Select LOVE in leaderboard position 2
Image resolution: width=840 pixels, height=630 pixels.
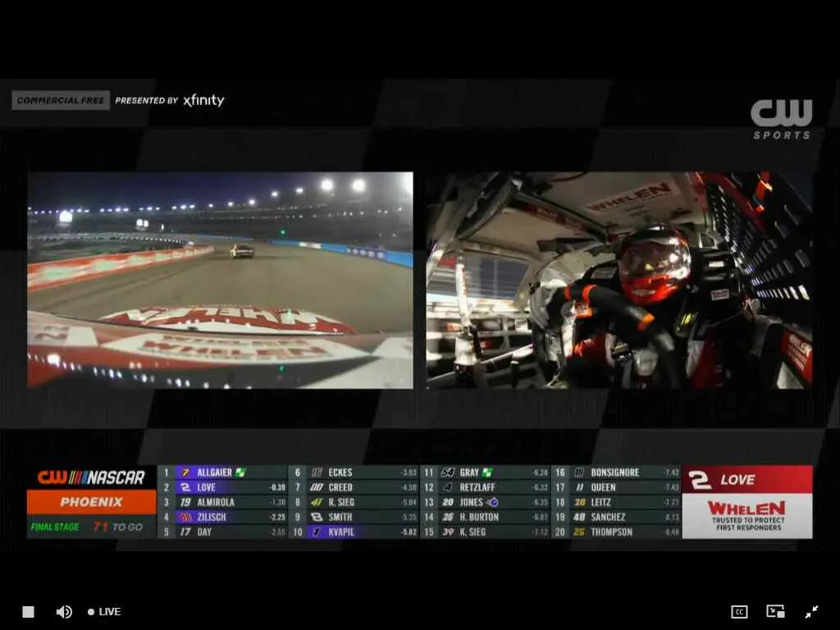coord(222,487)
